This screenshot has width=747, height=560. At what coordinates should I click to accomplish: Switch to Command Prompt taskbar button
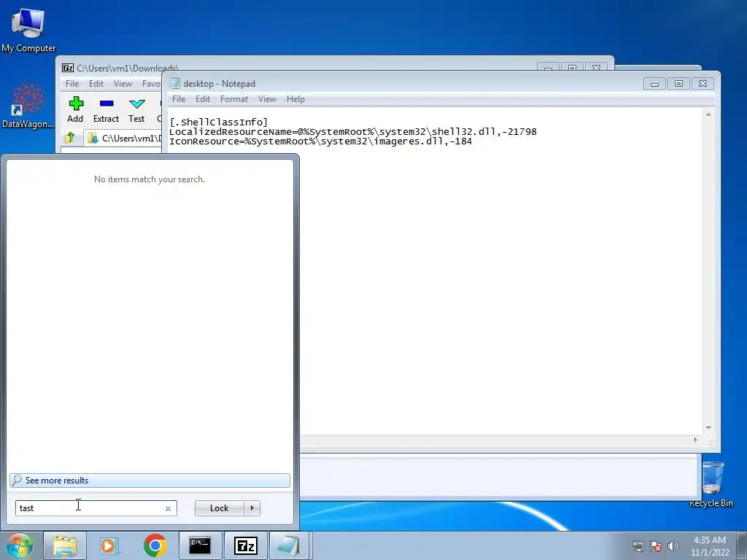[x=200, y=545]
